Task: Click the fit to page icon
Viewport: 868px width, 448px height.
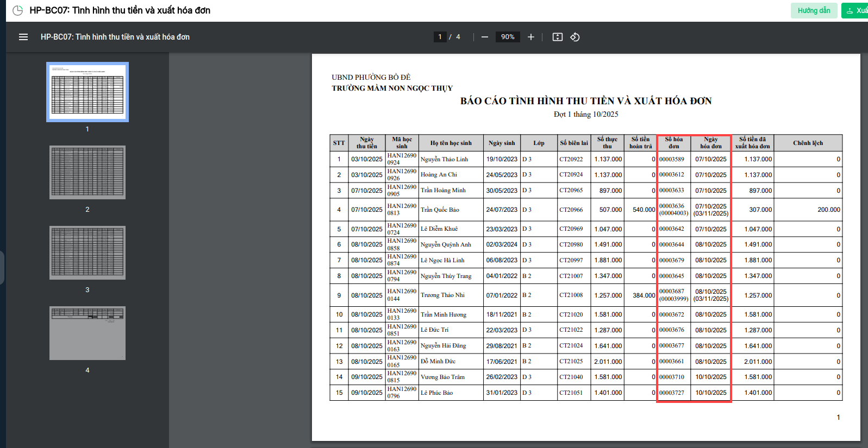Action: click(558, 37)
